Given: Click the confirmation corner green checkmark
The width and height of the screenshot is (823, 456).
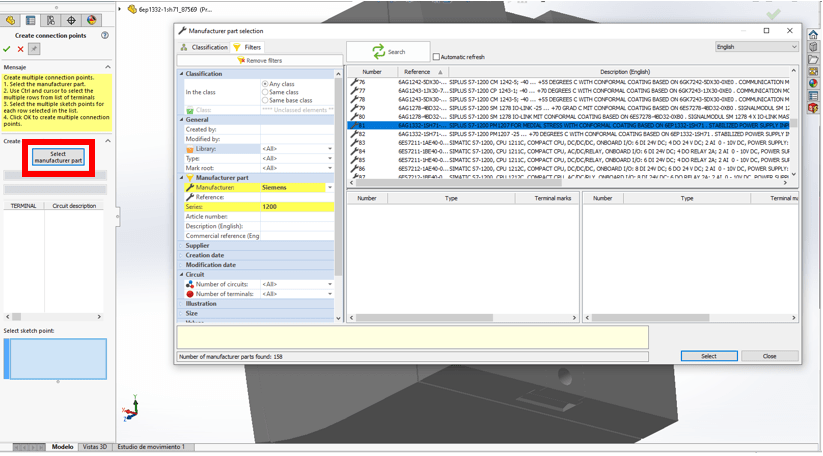Looking at the screenshot, I should coord(773,14).
